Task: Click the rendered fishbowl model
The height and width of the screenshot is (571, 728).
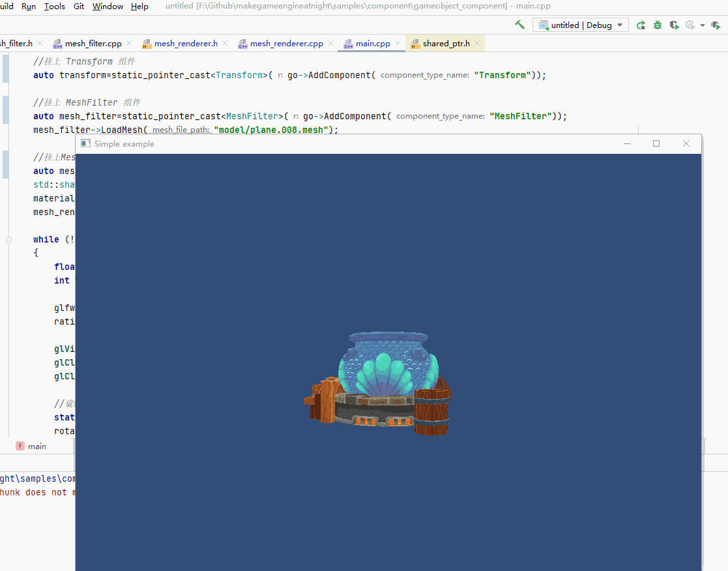Action: 377,383
